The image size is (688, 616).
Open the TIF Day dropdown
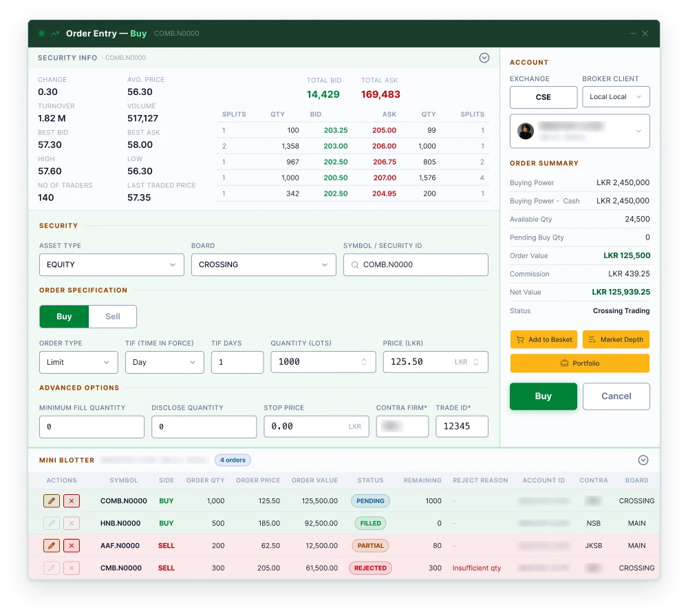tap(164, 362)
